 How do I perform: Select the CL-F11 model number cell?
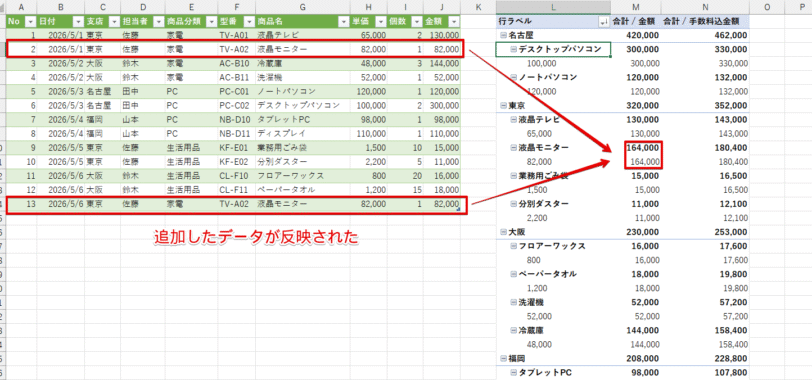[x=237, y=189]
